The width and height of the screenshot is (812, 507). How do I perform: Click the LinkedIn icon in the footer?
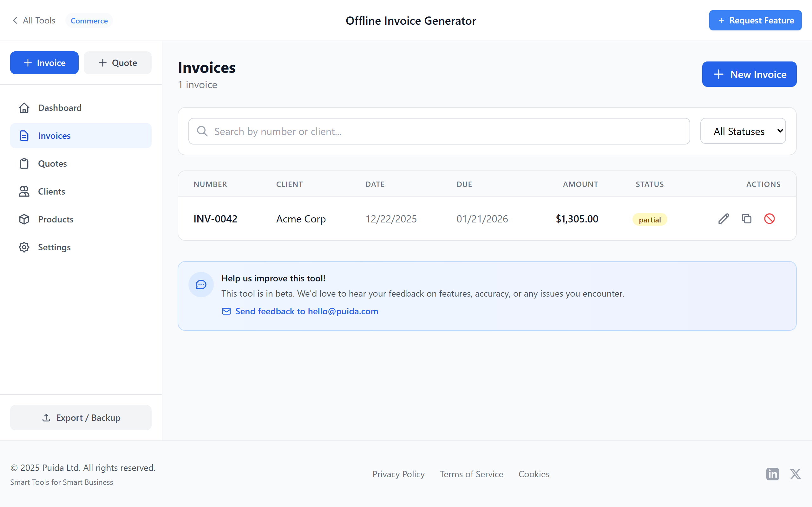[772, 474]
